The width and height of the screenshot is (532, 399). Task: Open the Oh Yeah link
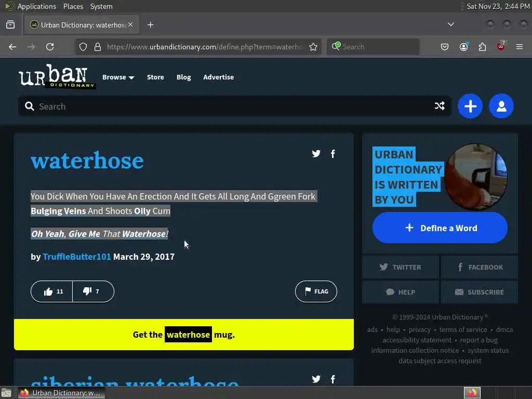[x=47, y=234]
